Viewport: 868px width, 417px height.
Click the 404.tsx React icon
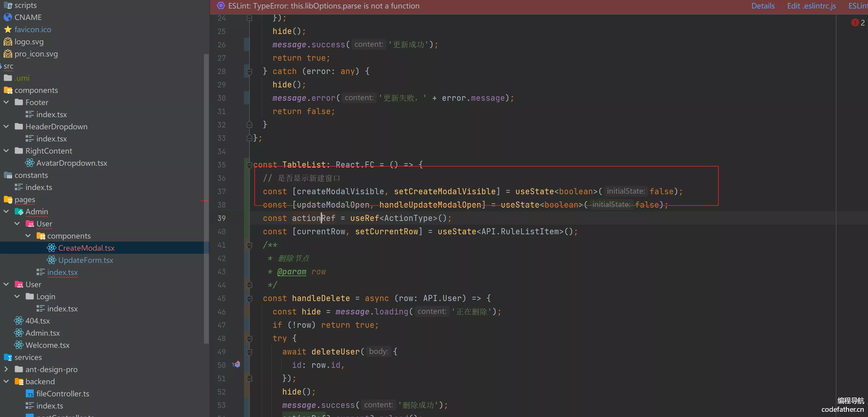(19, 320)
